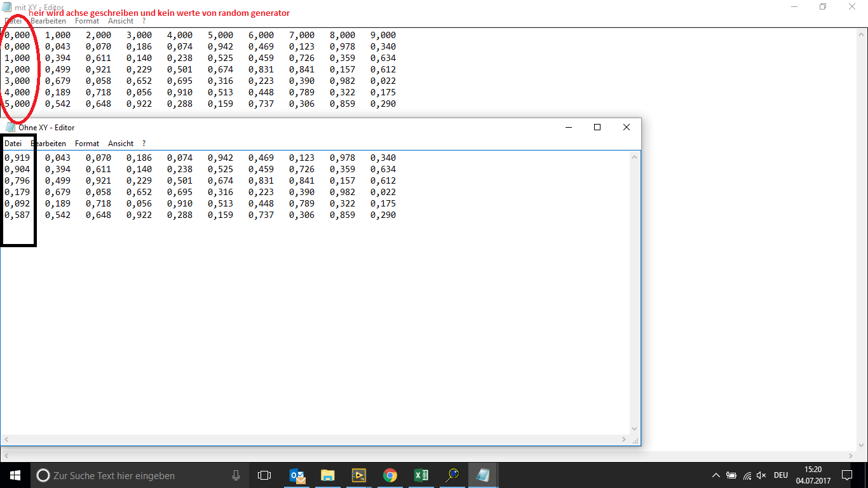
Task: Open Format menu in Ohne XY window
Action: 87,144
